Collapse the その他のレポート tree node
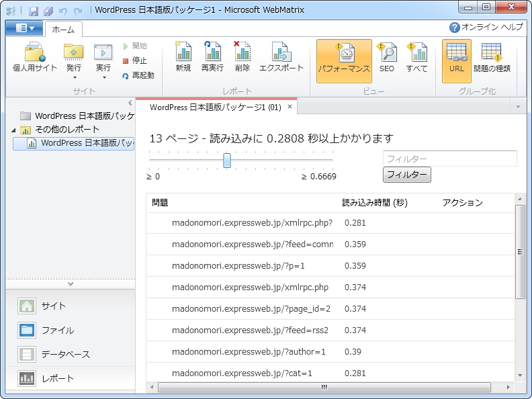 13,130
